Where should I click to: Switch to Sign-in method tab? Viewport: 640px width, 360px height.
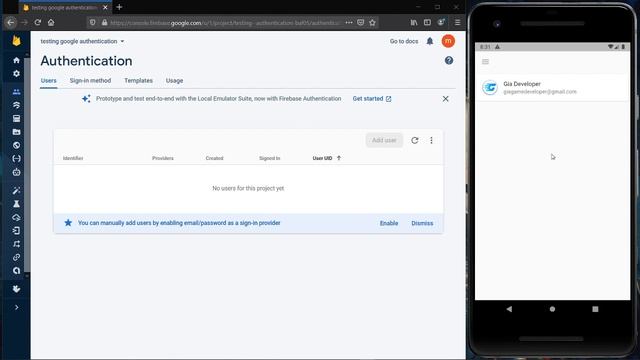(x=90, y=80)
